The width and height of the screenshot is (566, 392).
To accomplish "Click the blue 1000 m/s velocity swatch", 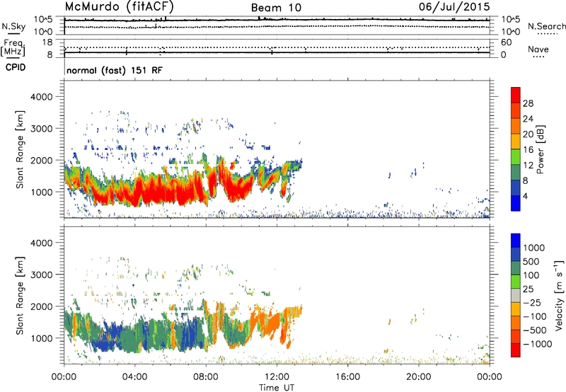I will click(516, 241).
